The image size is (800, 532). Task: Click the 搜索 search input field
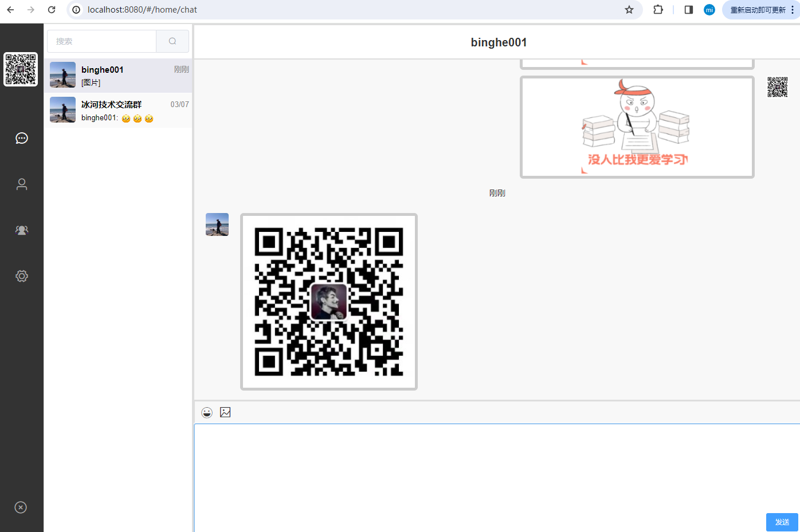click(102, 41)
